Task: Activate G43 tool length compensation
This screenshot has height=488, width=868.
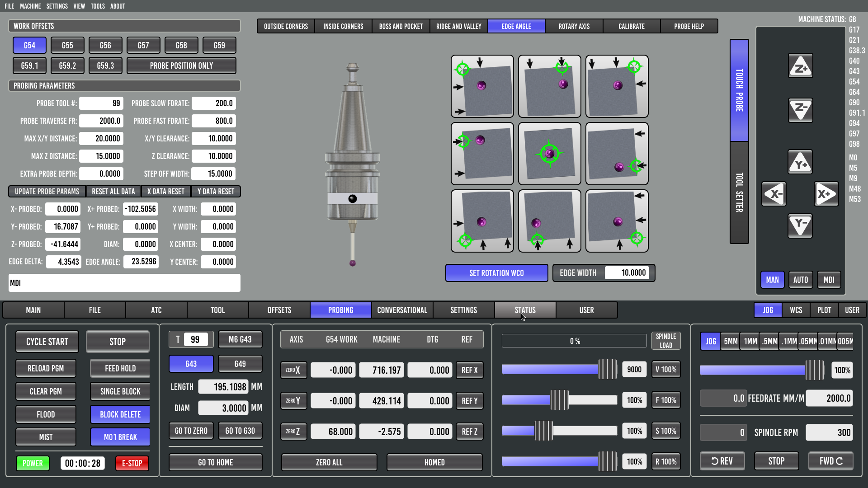Action: pos(191,364)
